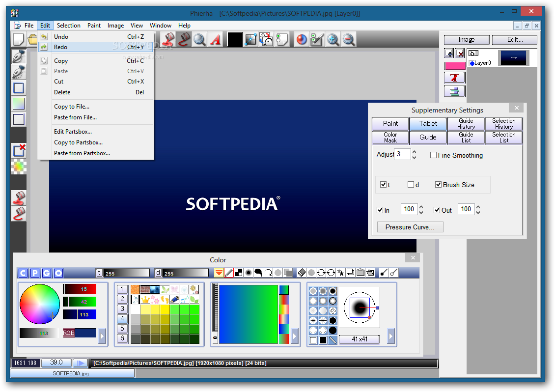Choose Redo from Edit menu
The image size is (555, 392).
[x=96, y=47]
